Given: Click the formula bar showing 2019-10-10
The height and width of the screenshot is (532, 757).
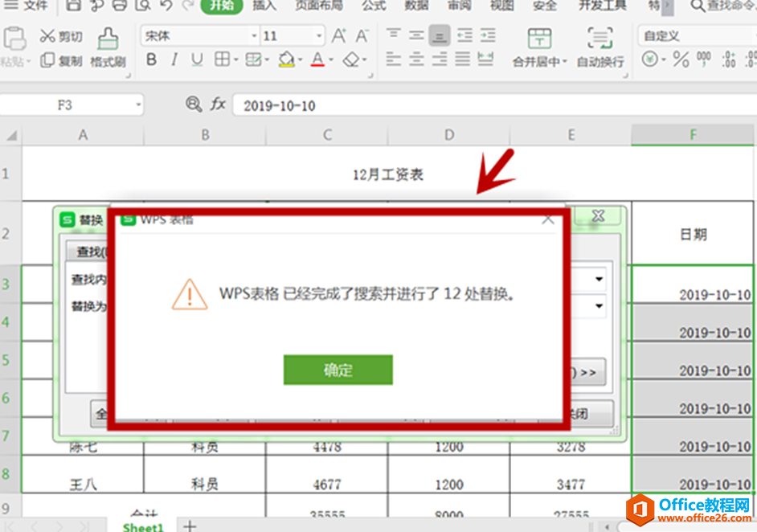Looking at the screenshot, I should point(495,105).
